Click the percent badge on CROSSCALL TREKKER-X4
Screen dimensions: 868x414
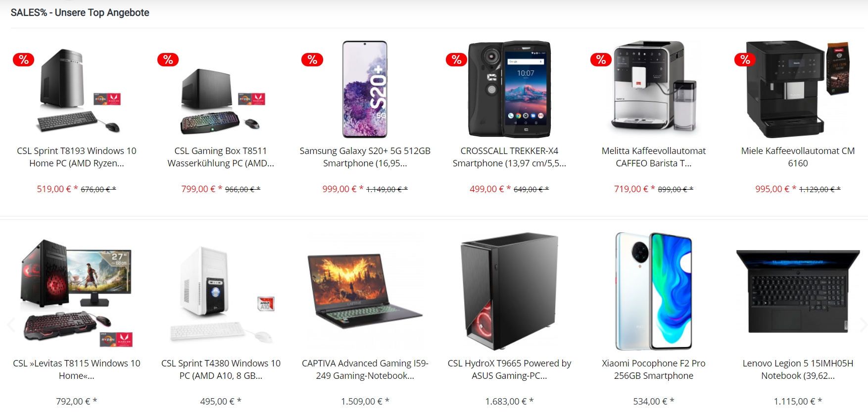pos(456,60)
